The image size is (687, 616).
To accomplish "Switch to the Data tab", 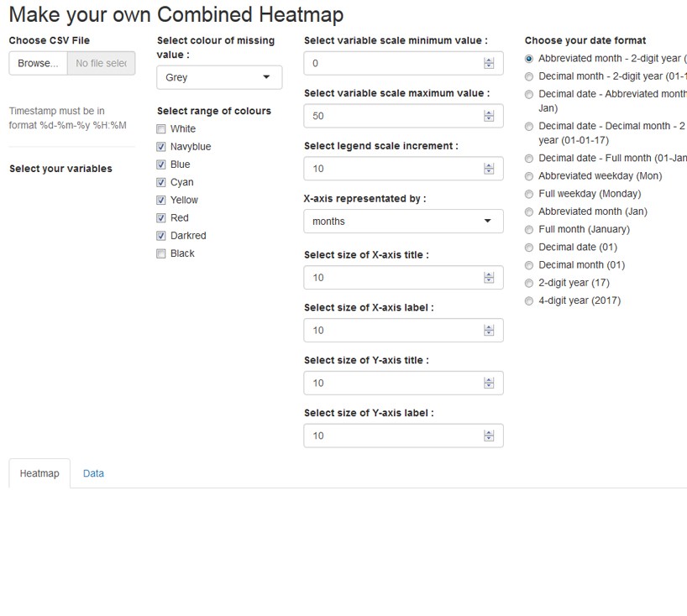I will [x=93, y=472].
